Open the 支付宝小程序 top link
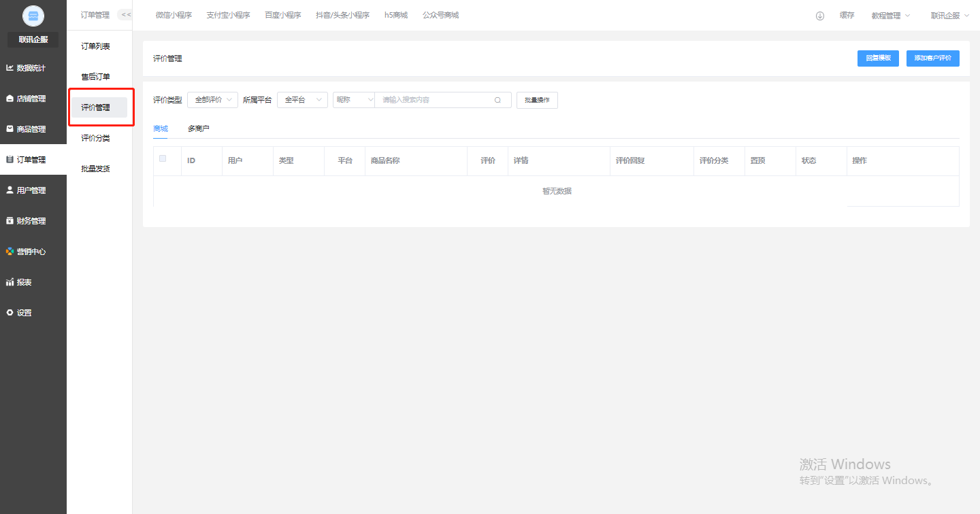Viewport: 980px width, 514px height. click(x=228, y=15)
